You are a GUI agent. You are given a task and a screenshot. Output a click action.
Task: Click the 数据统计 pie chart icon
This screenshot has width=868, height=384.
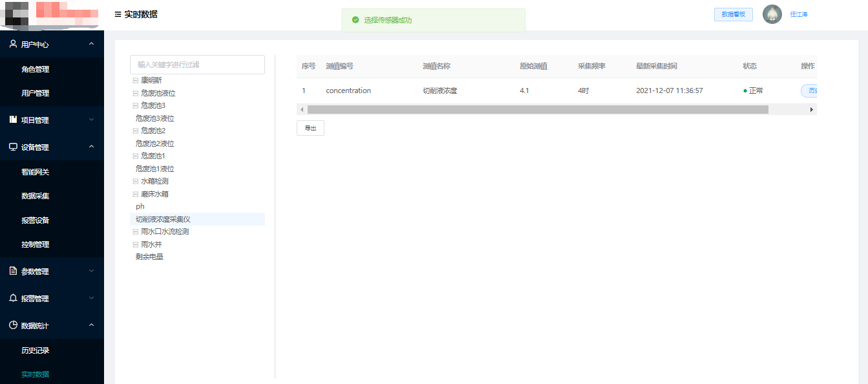click(x=13, y=325)
